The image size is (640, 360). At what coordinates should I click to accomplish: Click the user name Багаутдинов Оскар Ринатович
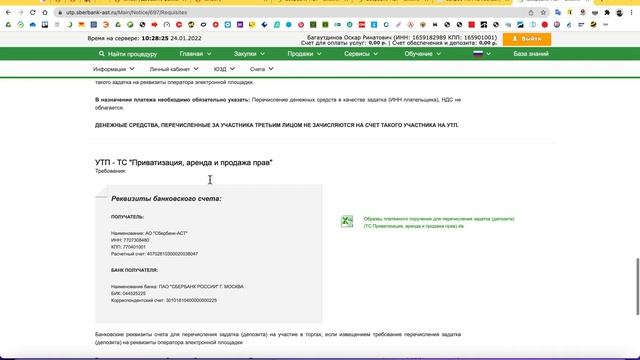pos(349,38)
